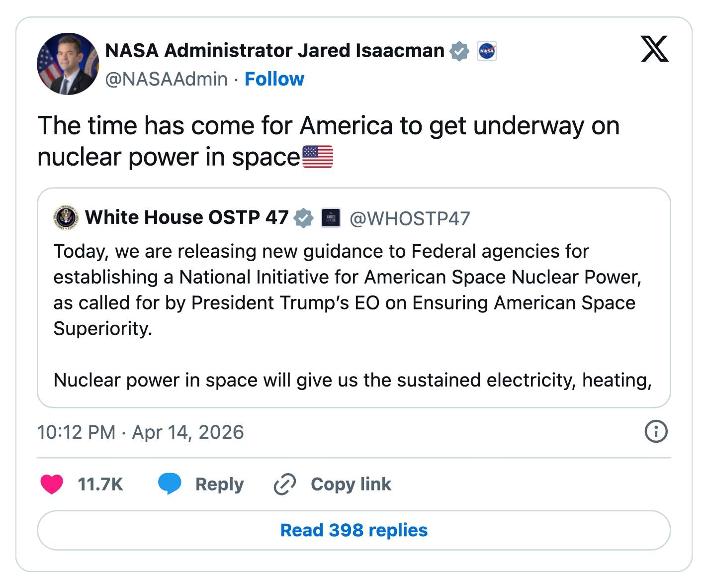Open the NASA Administrator Jared Isaacman profile name
This screenshot has width=710, height=588.
click(x=274, y=51)
